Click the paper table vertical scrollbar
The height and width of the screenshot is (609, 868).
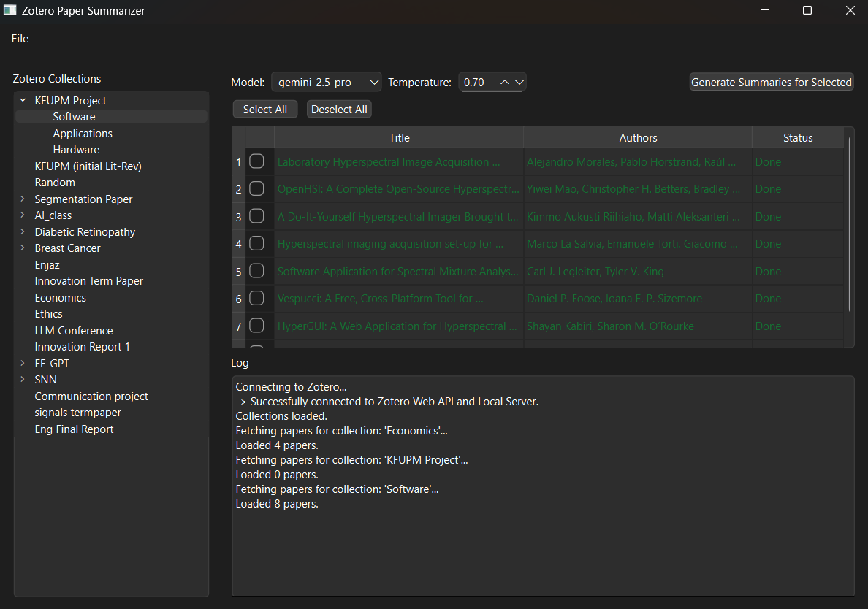click(x=849, y=224)
